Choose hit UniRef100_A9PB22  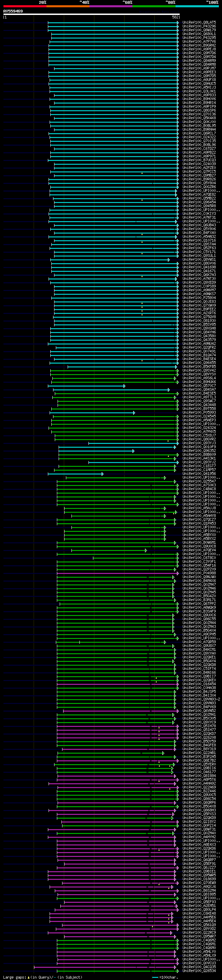(199, 153)
